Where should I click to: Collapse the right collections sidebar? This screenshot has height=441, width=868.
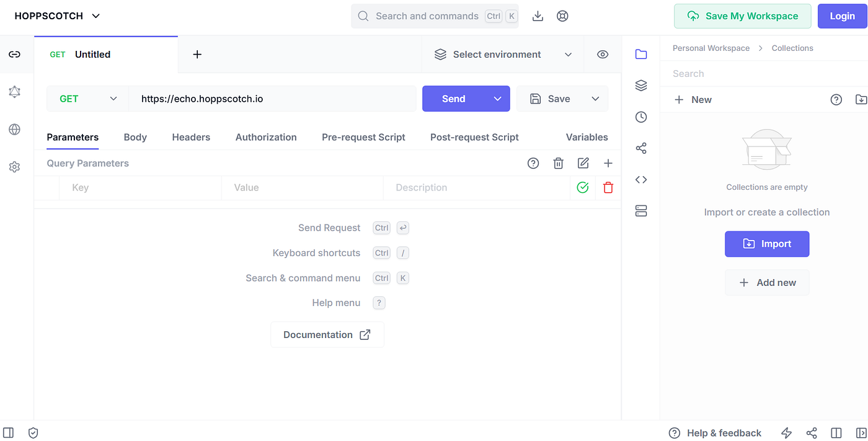point(861,433)
